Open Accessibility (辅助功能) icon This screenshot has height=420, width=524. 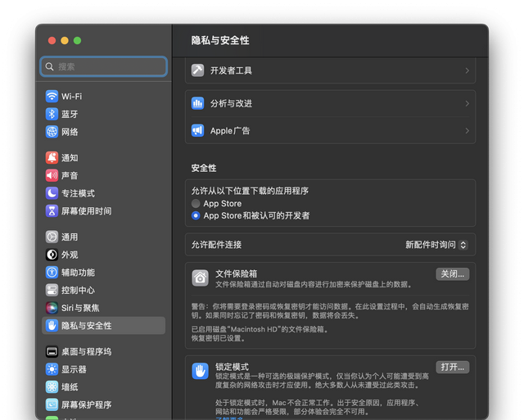pyautogui.click(x=52, y=273)
